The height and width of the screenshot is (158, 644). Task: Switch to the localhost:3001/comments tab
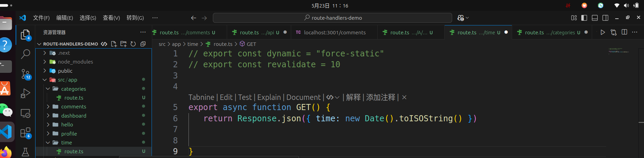335,32
